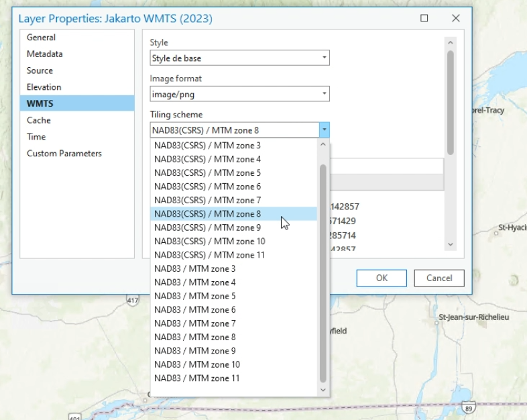Open the Tiling scheme dropdown arrow

pos(324,130)
